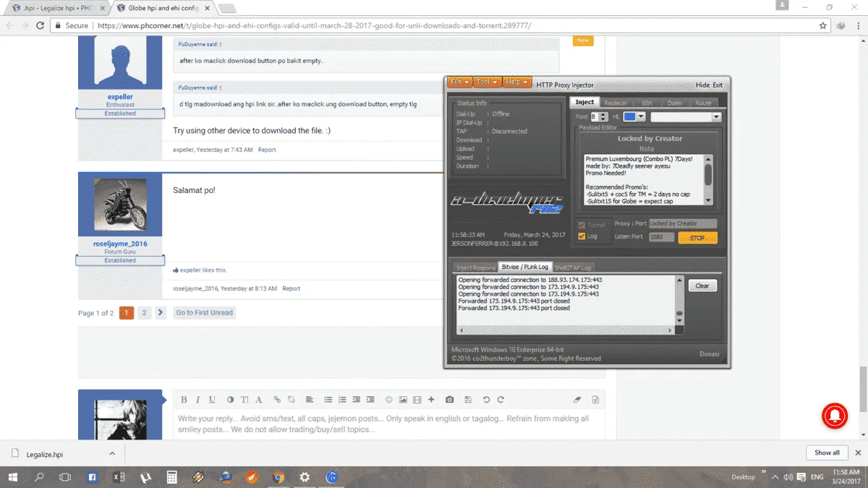Clear the Bitvise log output
868x488 pixels.
point(702,286)
